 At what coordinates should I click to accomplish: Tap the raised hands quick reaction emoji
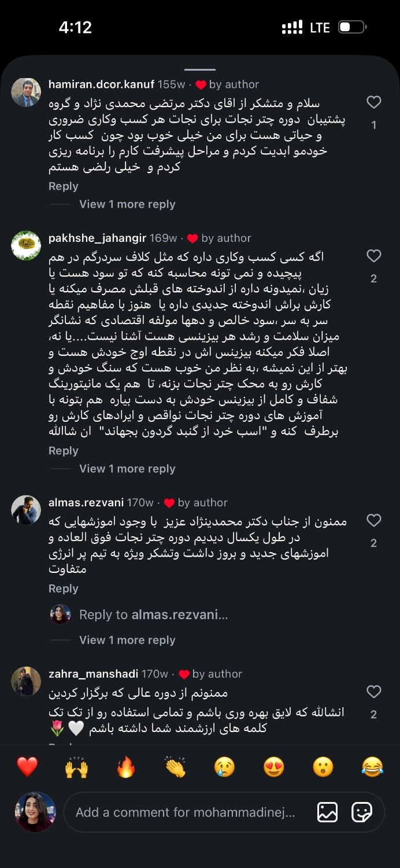click(x=76, y=767)
